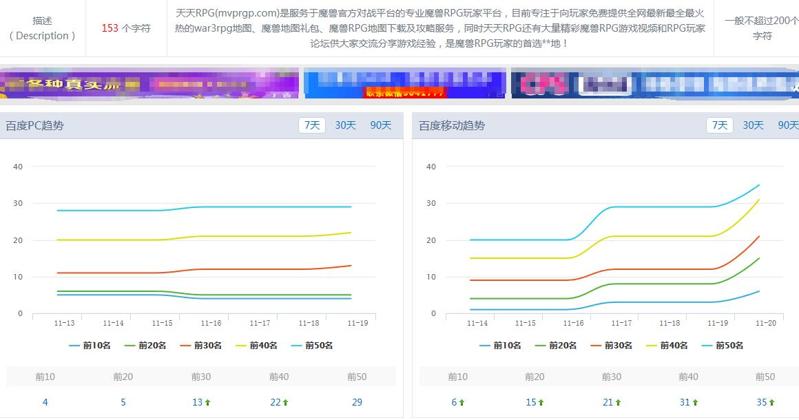Toggle 前20名 legend in PC chart
Image resolution: width=799 pixels, height=420 pixels.
145,346
